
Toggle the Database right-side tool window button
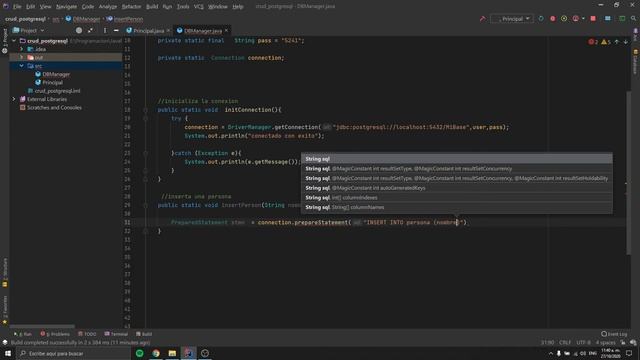pyautogui.click(x=636, y=62)
